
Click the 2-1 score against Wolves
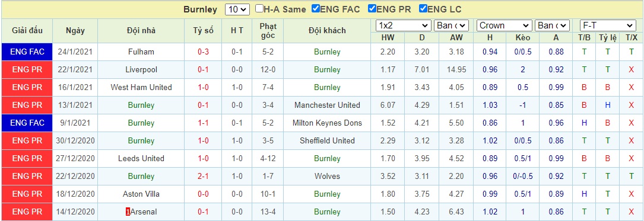(x=204, y=177)
